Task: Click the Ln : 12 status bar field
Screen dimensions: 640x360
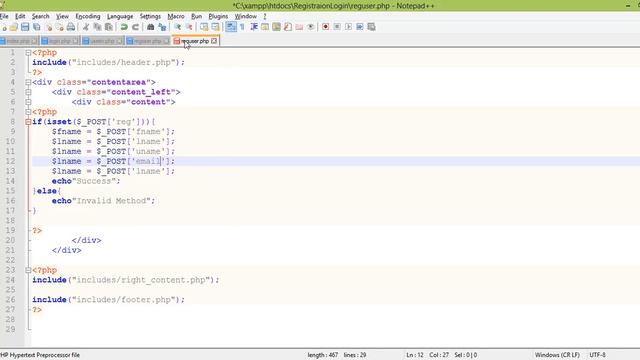Action: pos(415,355)
